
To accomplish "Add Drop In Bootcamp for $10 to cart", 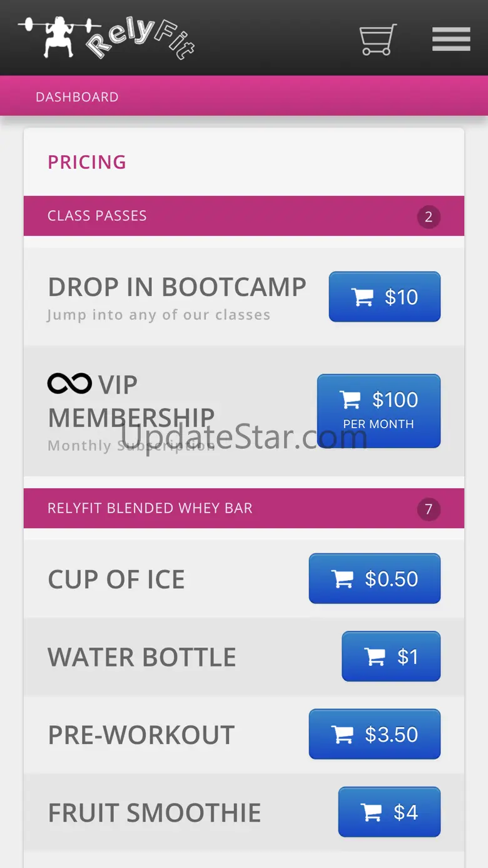I will [x=384, y=297].
